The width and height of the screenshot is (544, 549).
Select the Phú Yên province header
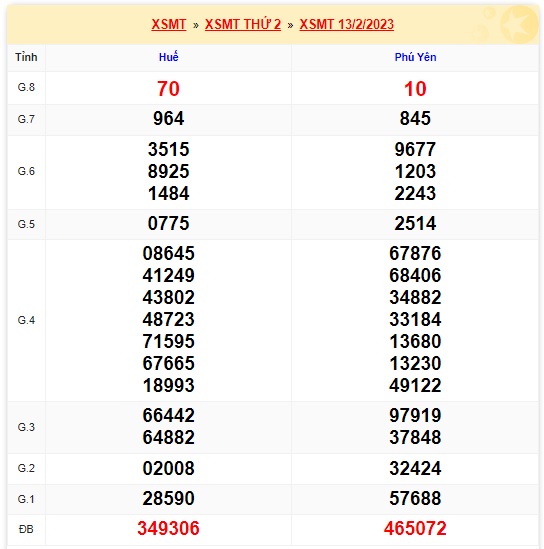pos(415,57)
